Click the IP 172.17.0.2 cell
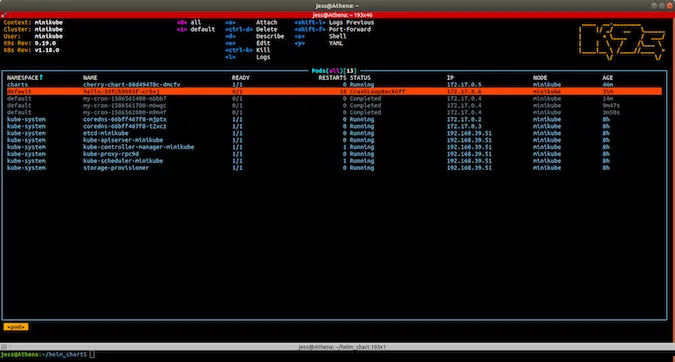Viewport: 675px width, 362px height. click(x=464, y=119)
